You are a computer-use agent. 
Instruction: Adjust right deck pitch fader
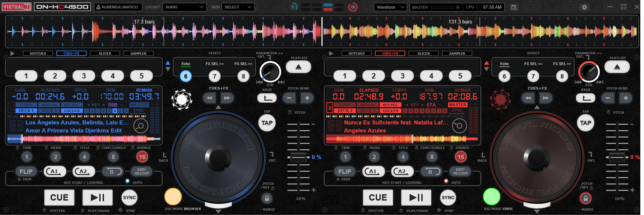617,157
